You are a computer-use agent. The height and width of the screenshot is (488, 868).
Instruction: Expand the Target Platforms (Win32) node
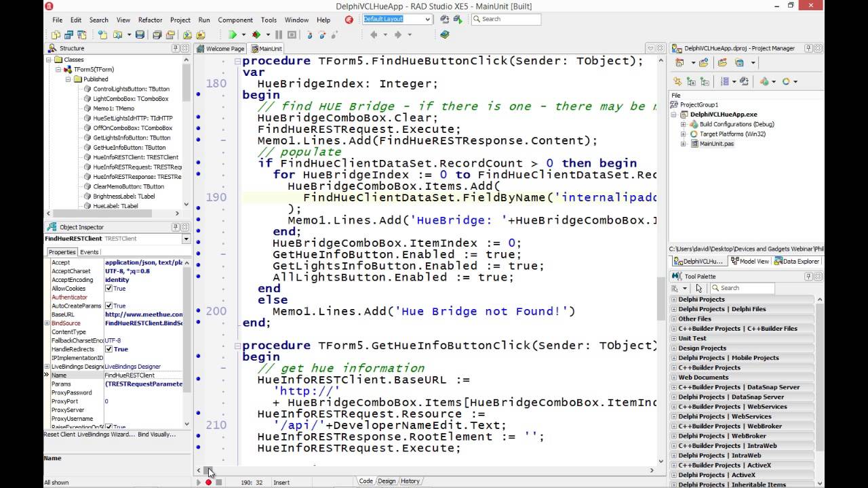[684, 134]
